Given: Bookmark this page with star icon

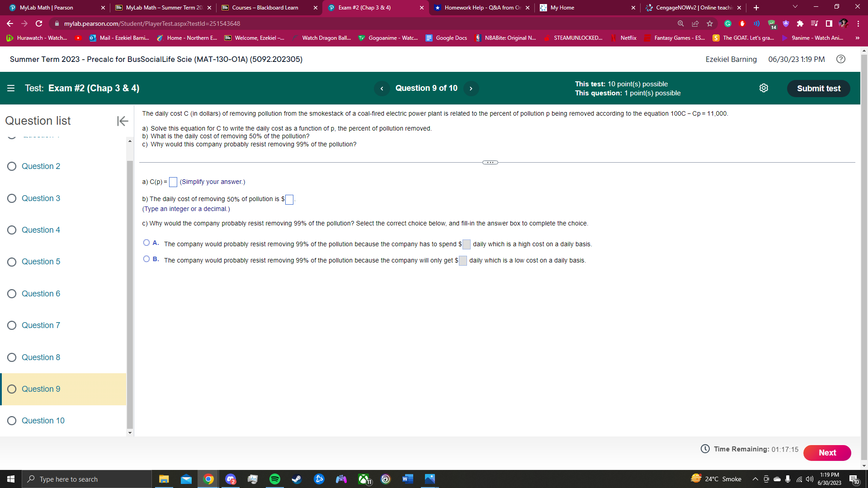Looking at the screenshot, I should tap(710, 23).
